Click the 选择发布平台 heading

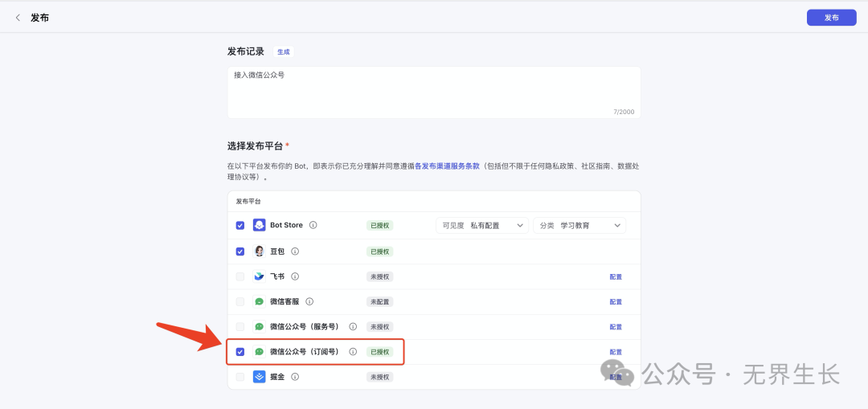click(256, 146)
